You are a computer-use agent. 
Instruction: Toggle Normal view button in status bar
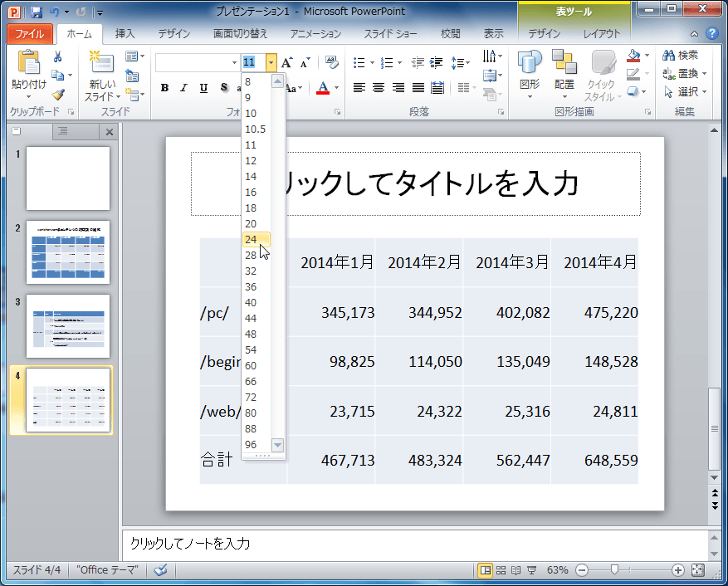click(x=485, y=570)
